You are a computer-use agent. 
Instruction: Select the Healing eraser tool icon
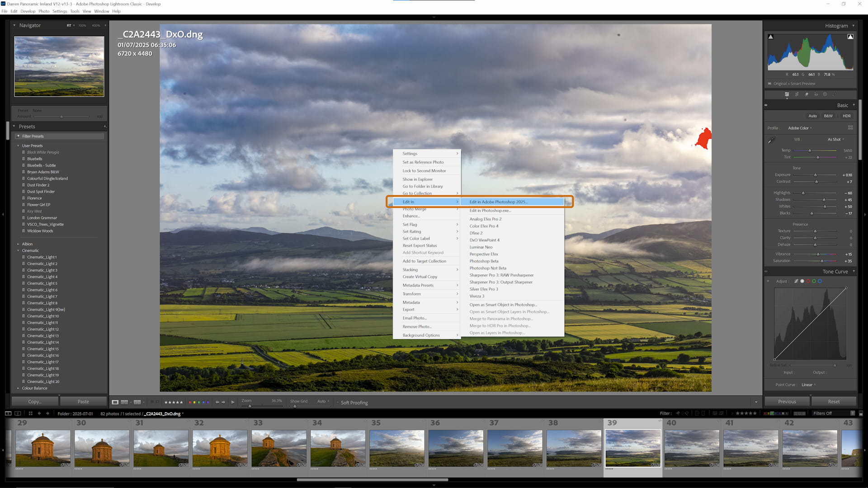[x=807, y=94]
